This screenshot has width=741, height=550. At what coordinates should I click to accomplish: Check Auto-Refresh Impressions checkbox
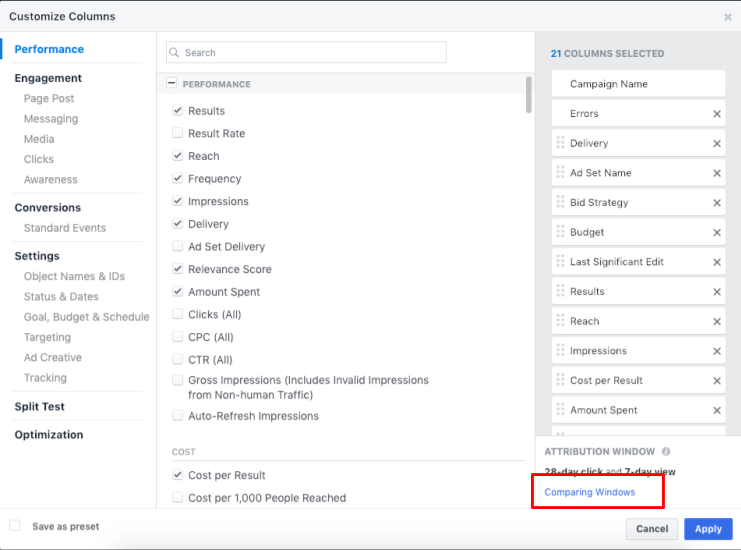pyautogui.click(x=178, y=415)
